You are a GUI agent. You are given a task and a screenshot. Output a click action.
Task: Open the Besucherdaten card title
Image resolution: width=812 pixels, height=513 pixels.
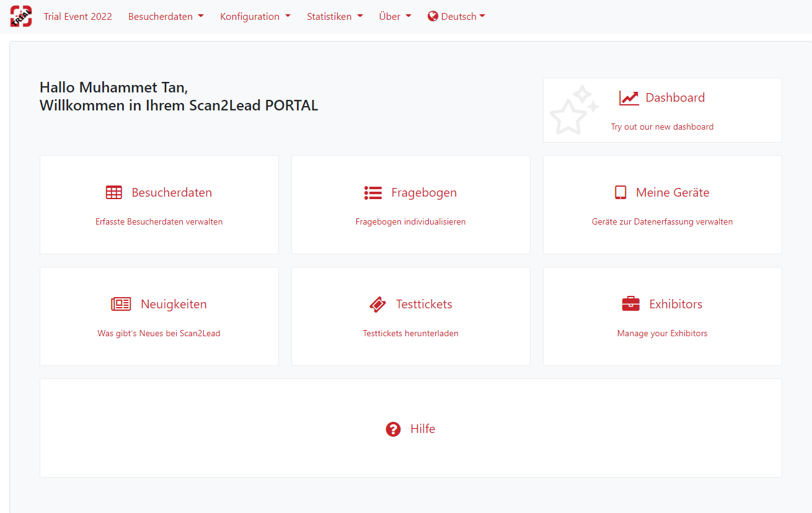point(172,193)
